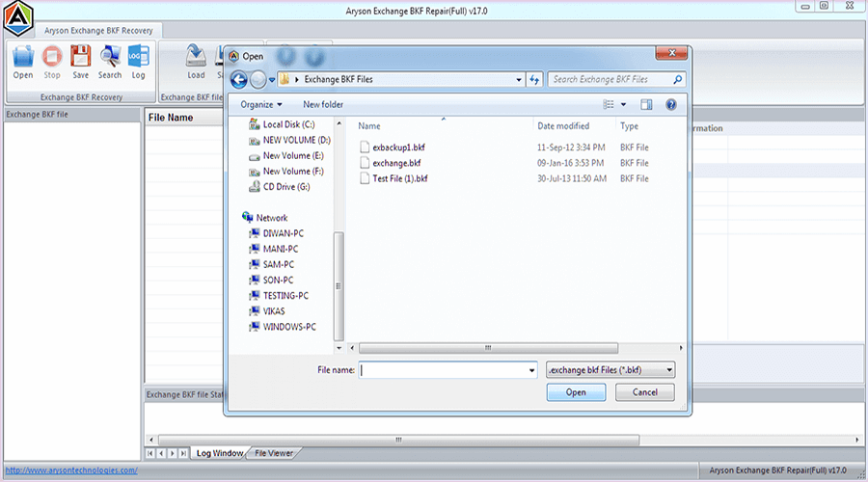Select Local Disk (C:) drive
The image size is (868, 482).
point(283,124)
